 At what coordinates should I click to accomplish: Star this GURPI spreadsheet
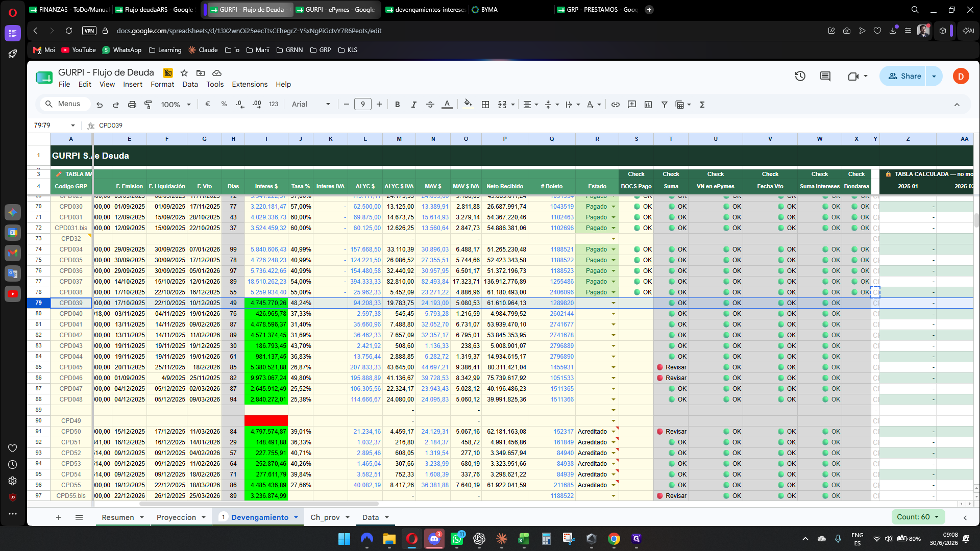point(184,73)
